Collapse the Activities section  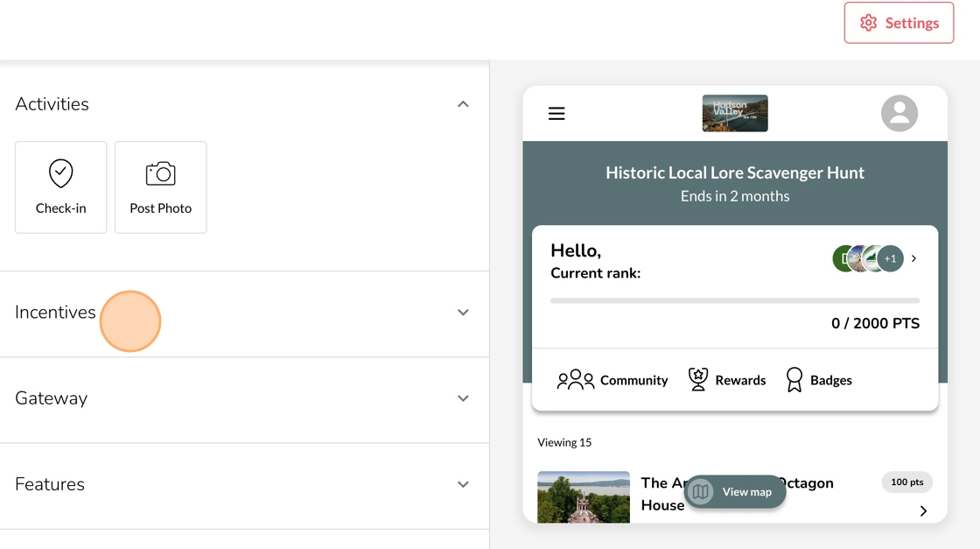(x=463, y=104)
